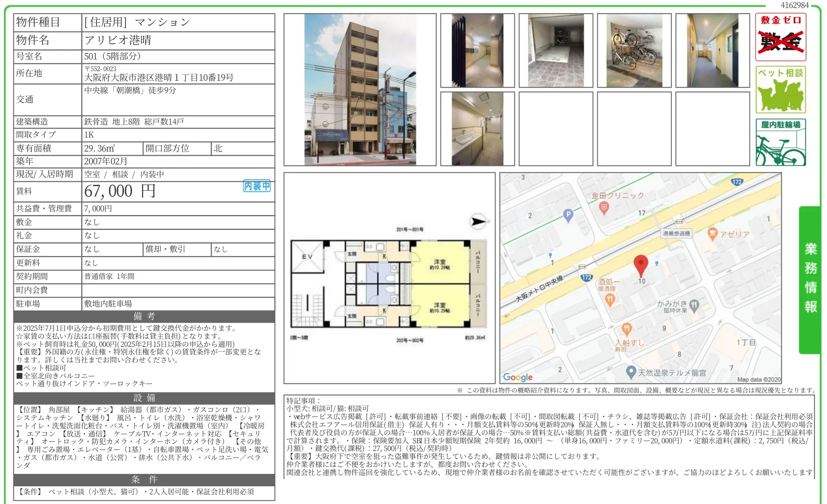Open the room floor plan drawing
The image size is (827, 504).
pyautogui.click(x=389, y=278)
